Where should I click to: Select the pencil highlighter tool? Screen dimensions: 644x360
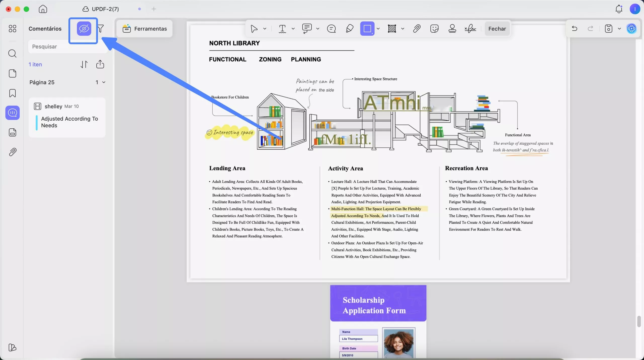(350, 29)
